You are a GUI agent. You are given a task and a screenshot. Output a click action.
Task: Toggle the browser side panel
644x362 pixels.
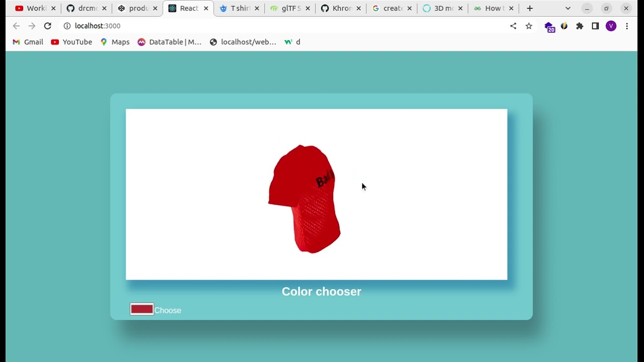pos(595,26)
